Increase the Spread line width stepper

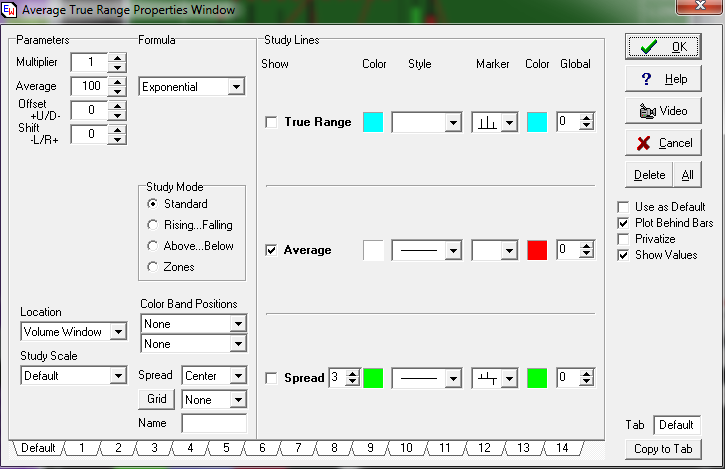(x=353, y=374)
